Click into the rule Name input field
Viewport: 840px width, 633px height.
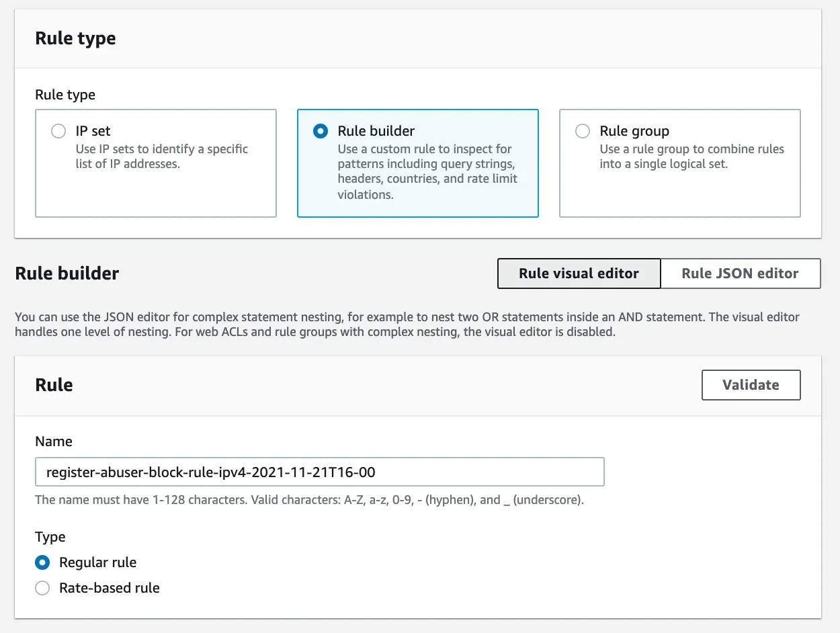[319, 472]
